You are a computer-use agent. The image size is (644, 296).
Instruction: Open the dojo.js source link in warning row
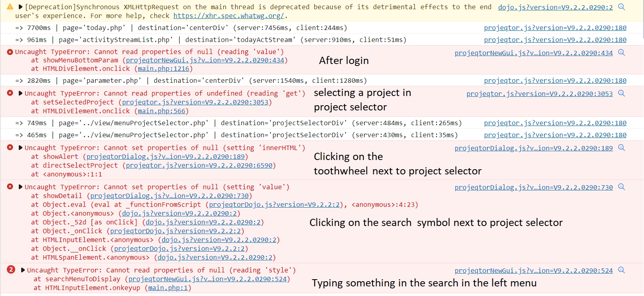pos(555,7)
